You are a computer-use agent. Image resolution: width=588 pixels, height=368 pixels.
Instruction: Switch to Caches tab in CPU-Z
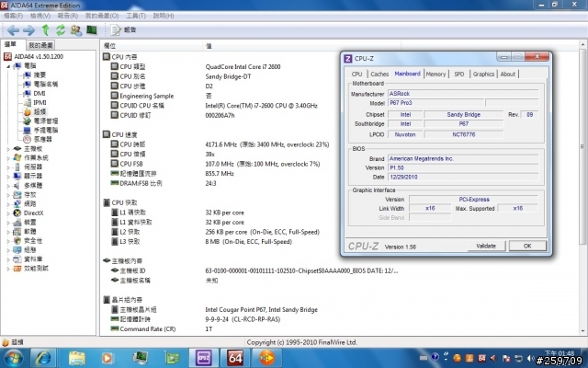tap(379, 74)
